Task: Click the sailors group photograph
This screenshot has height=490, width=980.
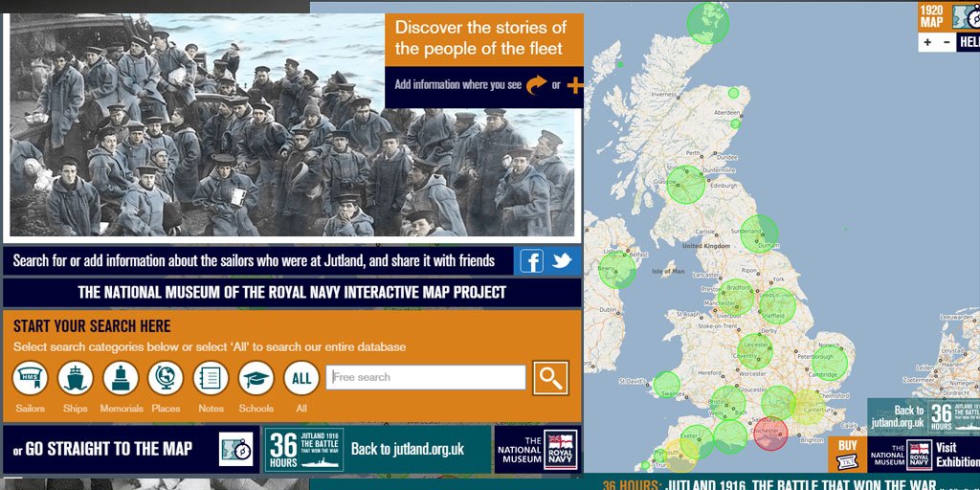Action: coord(291,125)
